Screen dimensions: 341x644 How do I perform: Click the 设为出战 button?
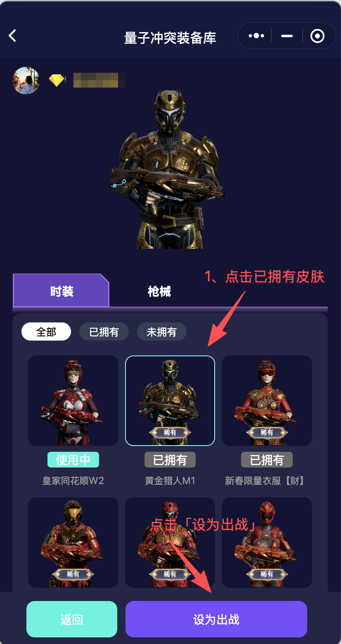216,619
